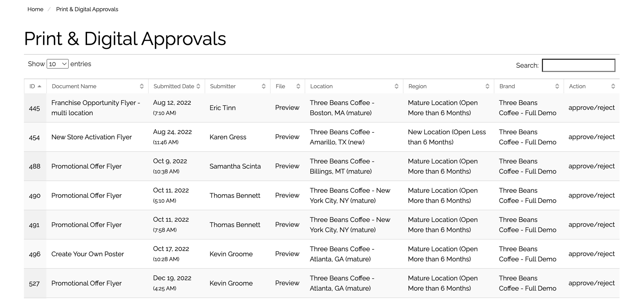The width and height of the screenshot is (644, 299).
Task: Sort table by ID column arrow
Action: (39, 86)
